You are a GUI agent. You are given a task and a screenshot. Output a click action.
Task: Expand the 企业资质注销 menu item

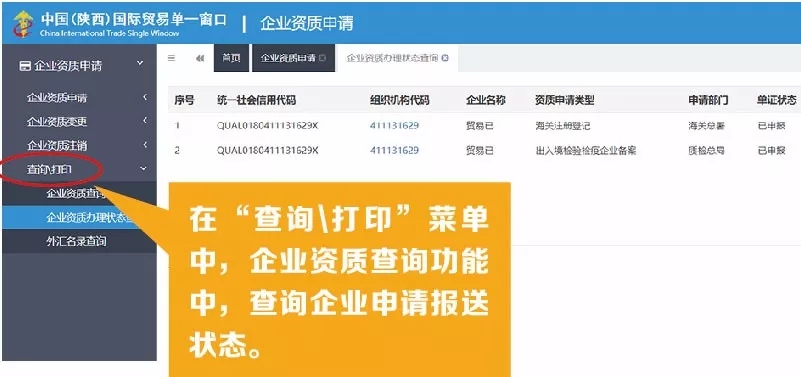(79, 145)
